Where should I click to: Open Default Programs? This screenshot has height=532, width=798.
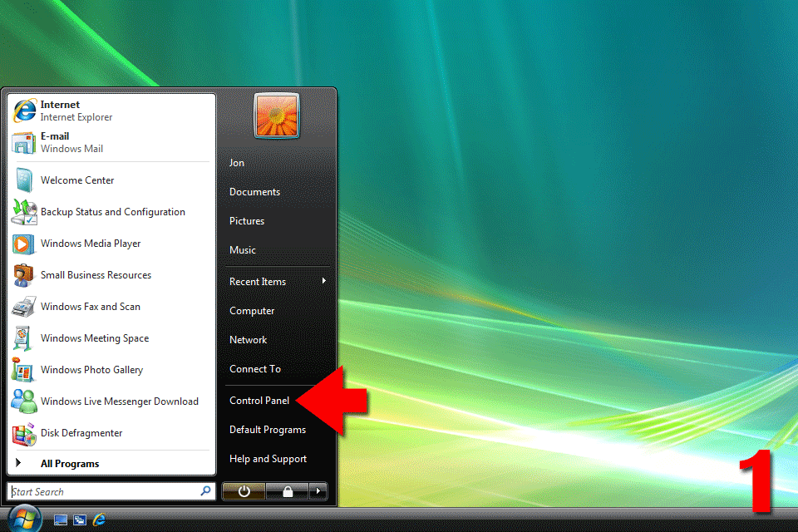(x=268, y=430)
